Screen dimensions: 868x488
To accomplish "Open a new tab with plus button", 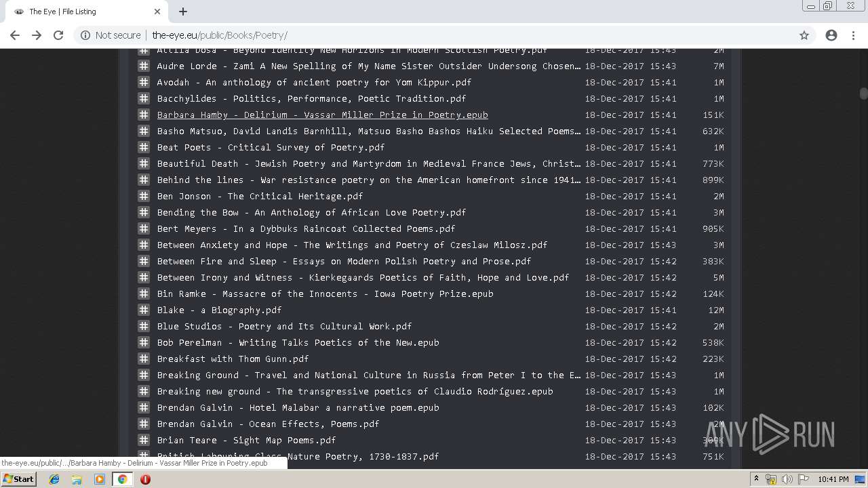I will 183,12.
